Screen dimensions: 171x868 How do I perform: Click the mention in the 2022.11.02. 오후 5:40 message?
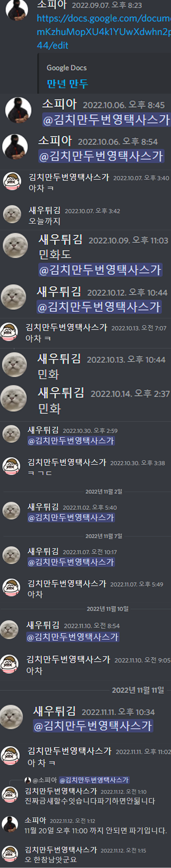coord(71,518)
